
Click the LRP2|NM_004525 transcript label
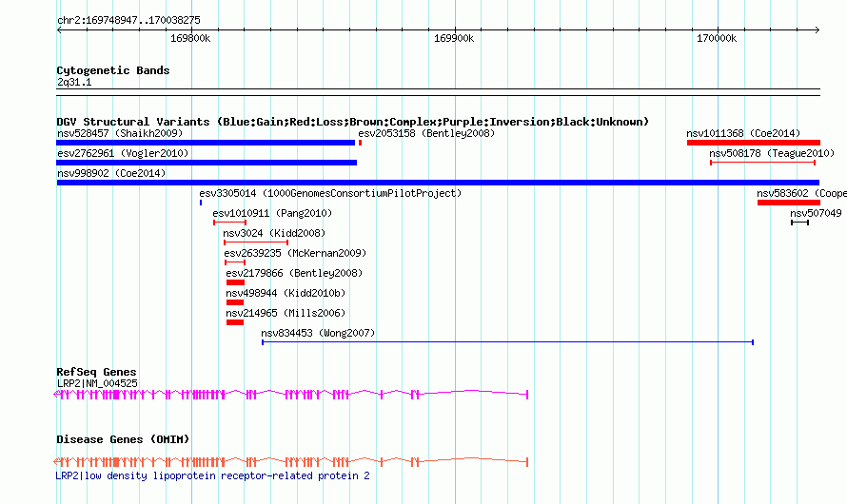(97, 383)
